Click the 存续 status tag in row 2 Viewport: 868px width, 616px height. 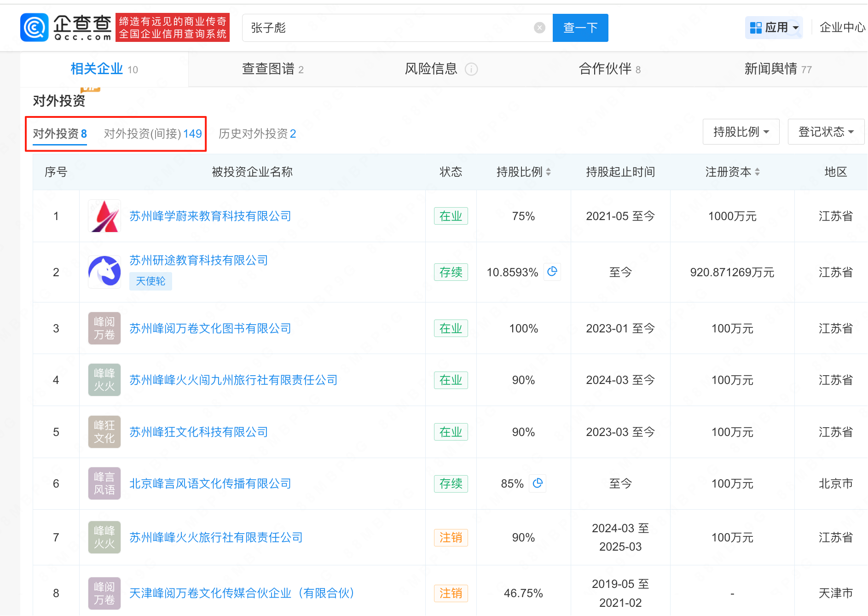(x=451, y=272)
